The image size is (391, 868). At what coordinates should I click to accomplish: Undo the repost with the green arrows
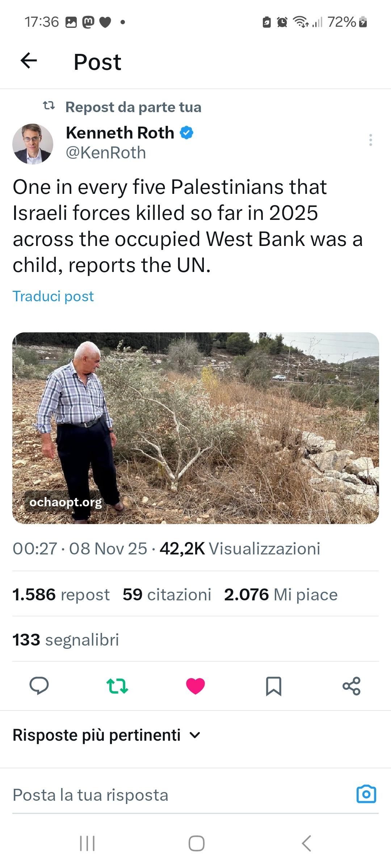[117, 686]
